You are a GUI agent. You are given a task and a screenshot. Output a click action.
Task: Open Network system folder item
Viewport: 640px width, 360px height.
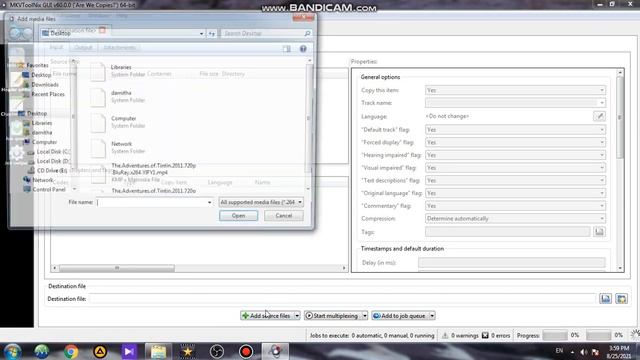(121, 147)
